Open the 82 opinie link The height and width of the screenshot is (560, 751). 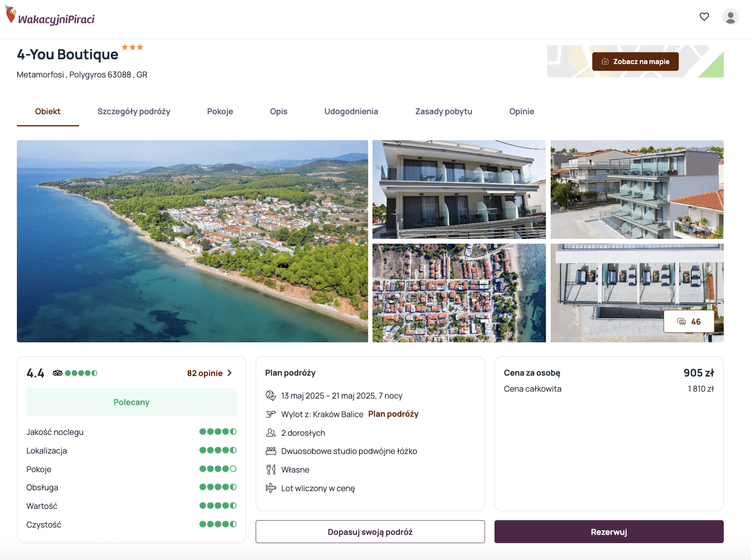(205, 373)
